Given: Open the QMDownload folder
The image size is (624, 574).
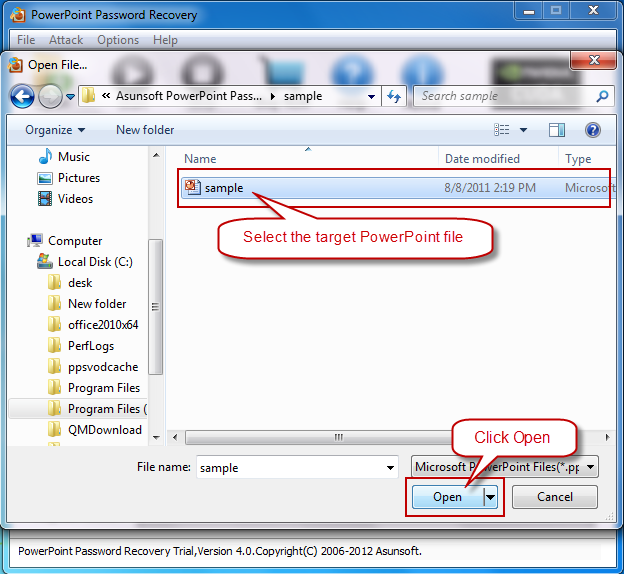Looking at the screenshot, I should (105, 430).
